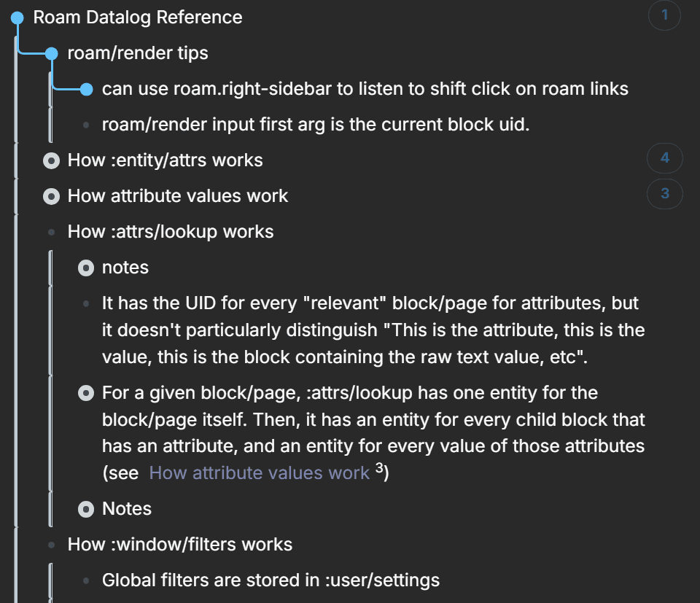Click bullet of the roam.right-sidebar shift click block
700x603 pixels.
pyautogui.click(x=86, y=89)
